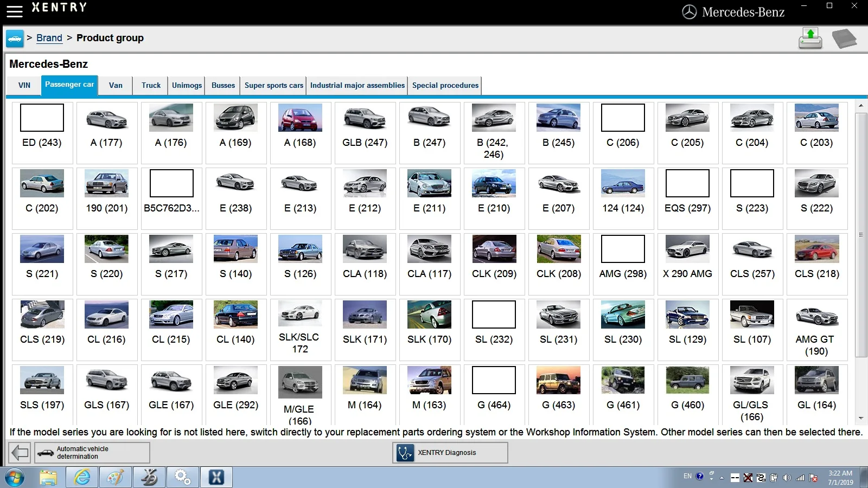Click the blue car home icon

15,38
